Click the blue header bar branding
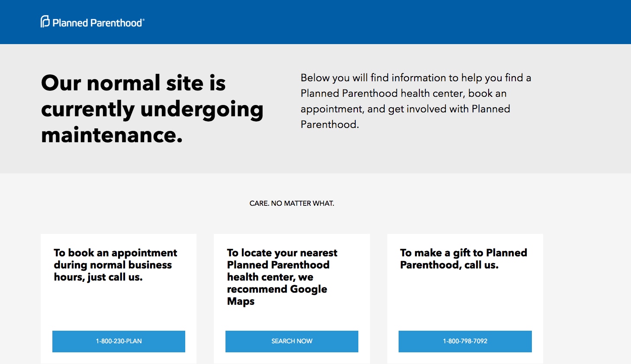 (x=92, y=22)
